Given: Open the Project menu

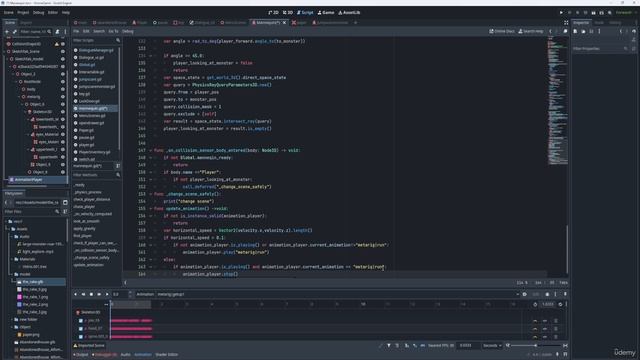Looking at the screenshot, I should click(x=23, y=13).
